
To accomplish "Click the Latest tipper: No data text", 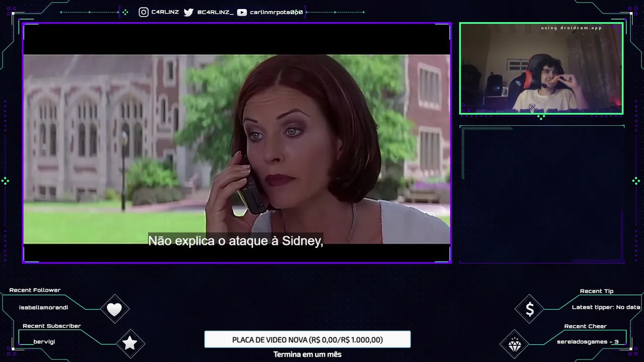I will (x=606, y=307).
